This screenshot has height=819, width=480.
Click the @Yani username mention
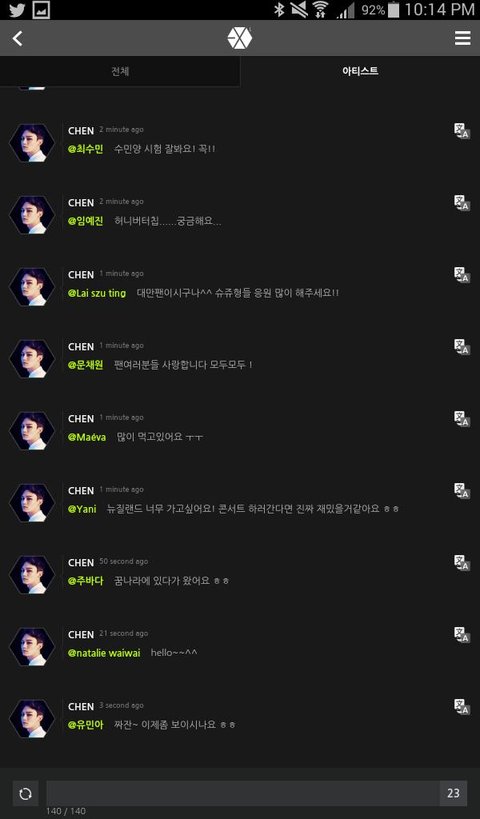click(x=82, y=509)
